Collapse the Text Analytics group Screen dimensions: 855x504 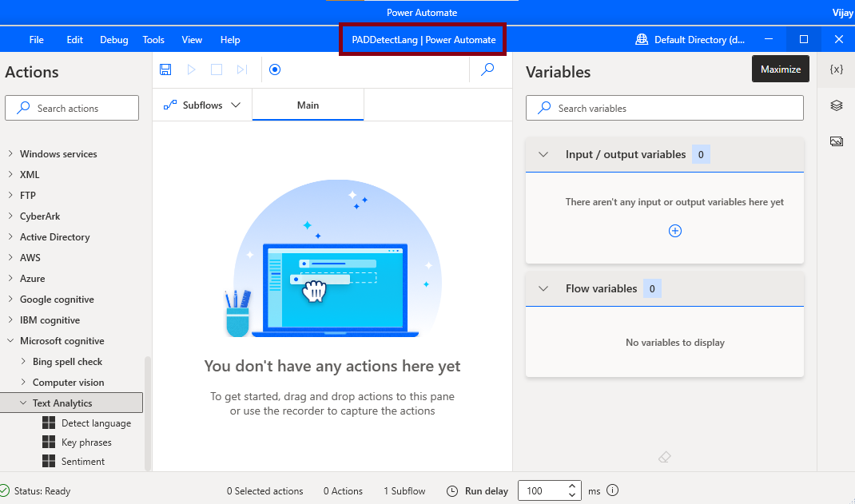pos(23,403)
